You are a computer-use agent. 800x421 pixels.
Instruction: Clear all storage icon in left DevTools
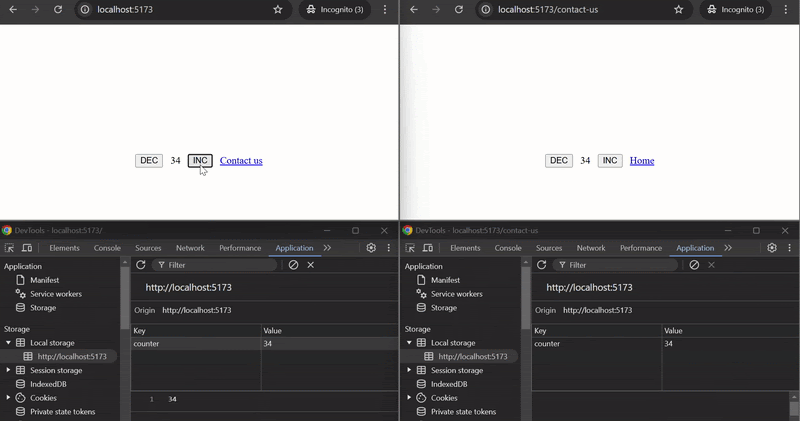coord(293,265)
